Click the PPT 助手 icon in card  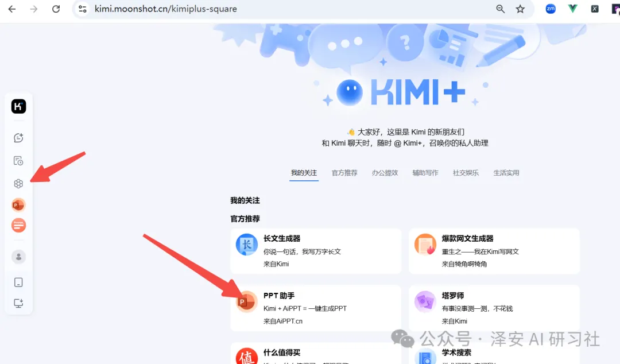247,301
